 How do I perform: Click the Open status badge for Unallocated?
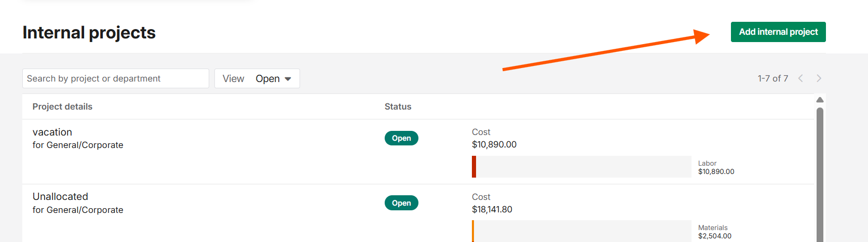pos(401,203)
